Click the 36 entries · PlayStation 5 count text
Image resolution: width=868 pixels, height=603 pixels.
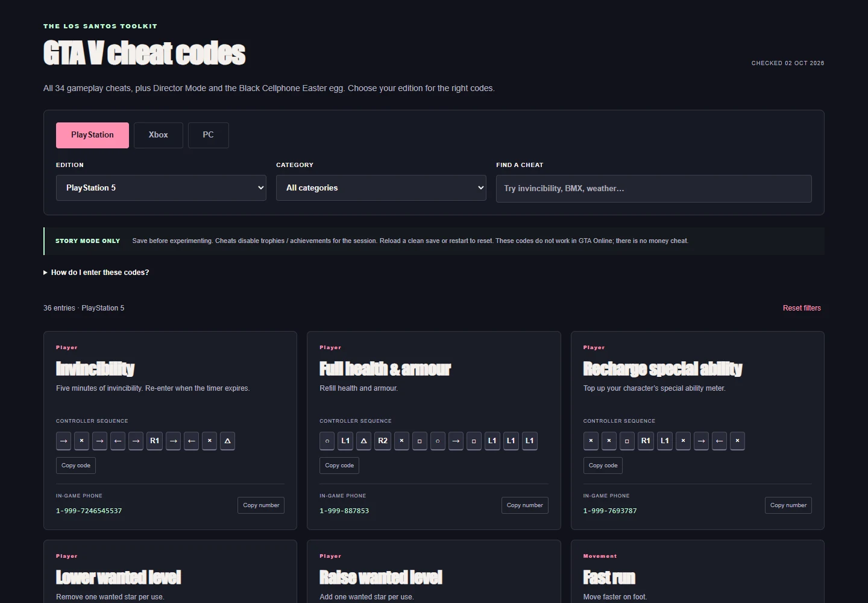pyautogui.click(x=84, y=308)
